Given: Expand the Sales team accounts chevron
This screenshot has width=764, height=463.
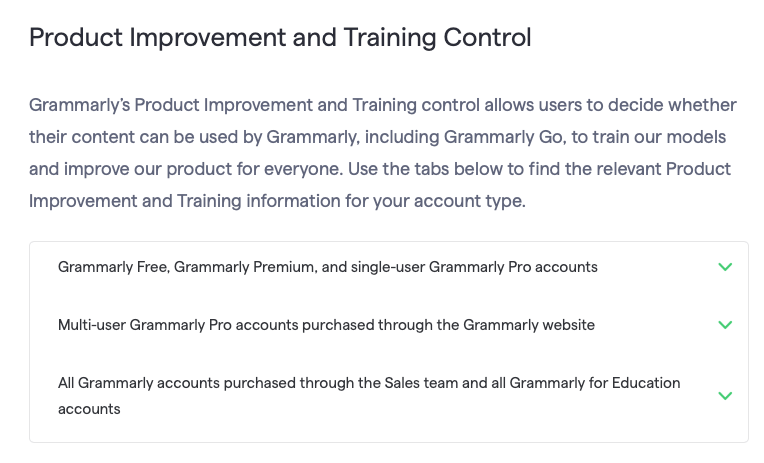Looking at the screenshot, I should point(725,396).
